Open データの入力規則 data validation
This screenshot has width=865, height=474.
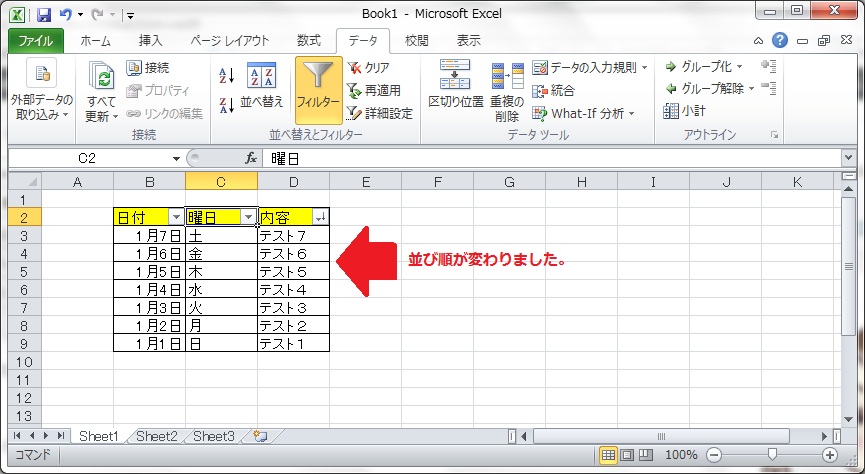coord(584,68)
